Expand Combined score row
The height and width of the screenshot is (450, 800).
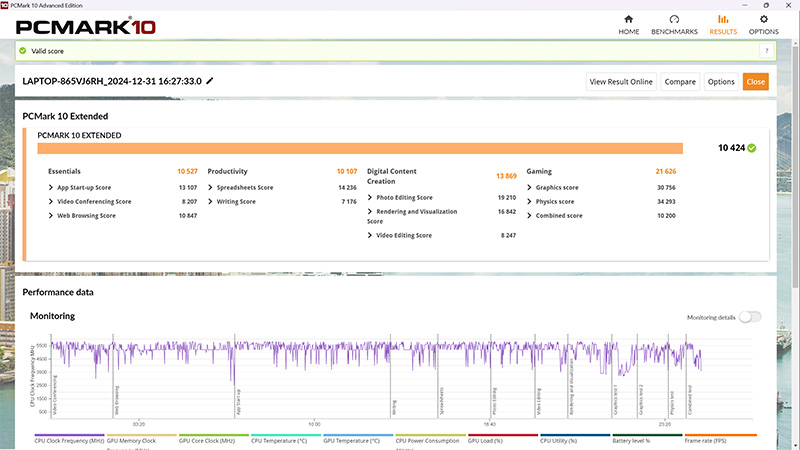[529, 215]
